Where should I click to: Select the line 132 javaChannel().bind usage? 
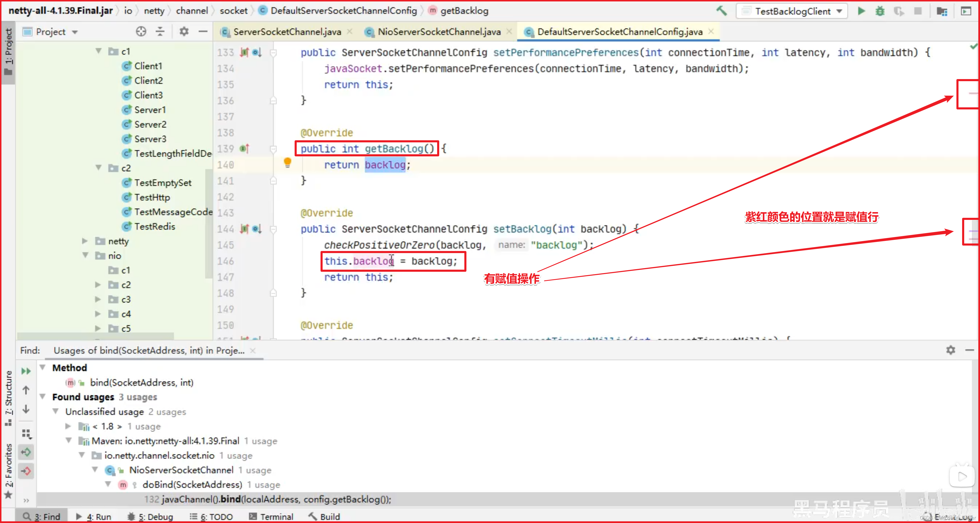pyautogui.click(x=267, y=499)
